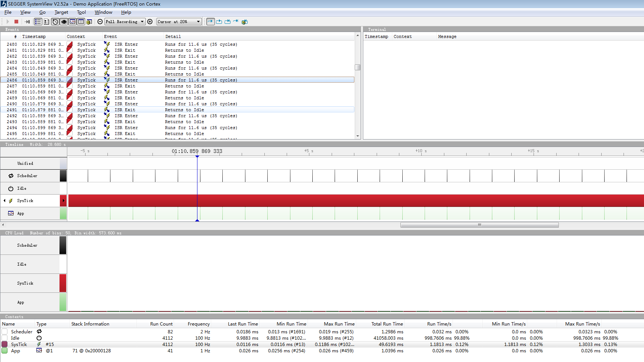The height and width of the screenshot is (362, 644).
Task: Open the Target menu
Action: pyautogui.click(x=61, y=12)
